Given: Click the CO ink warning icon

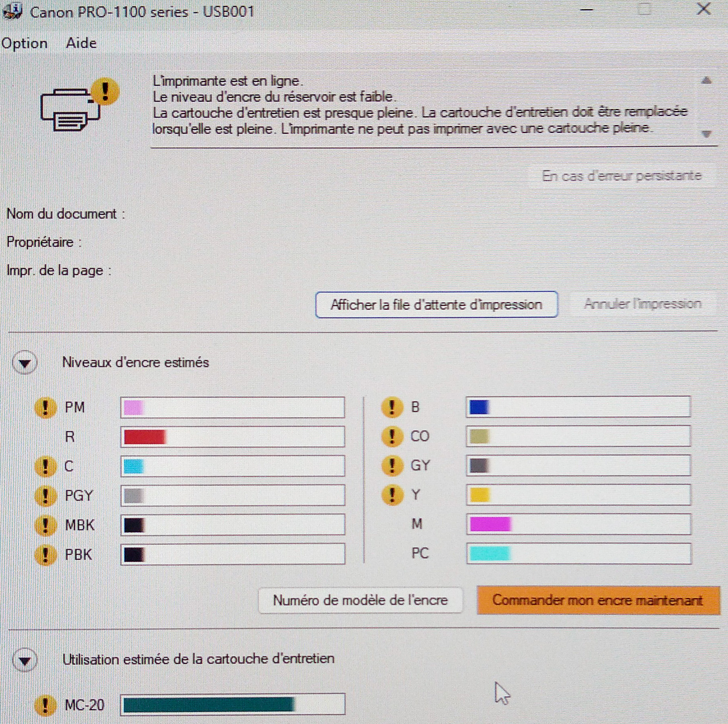Looking at the screenshot, I should [391, 436].
